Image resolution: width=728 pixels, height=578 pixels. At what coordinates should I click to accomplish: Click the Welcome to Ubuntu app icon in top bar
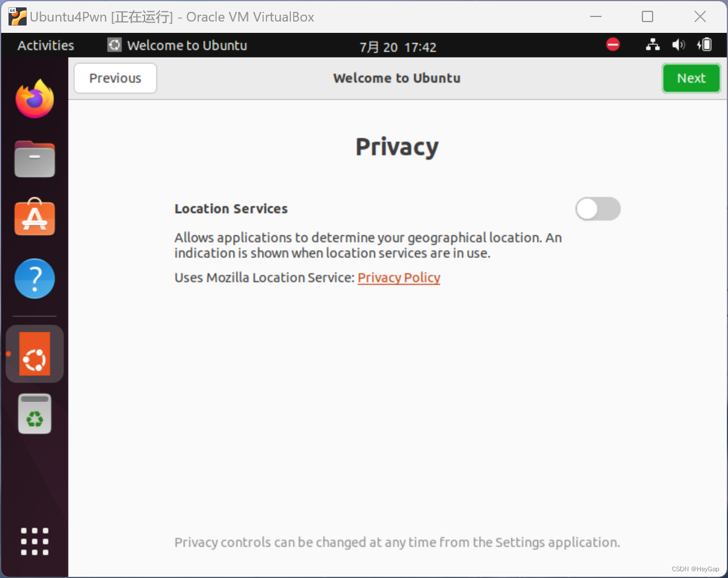(x=115, y=45)
